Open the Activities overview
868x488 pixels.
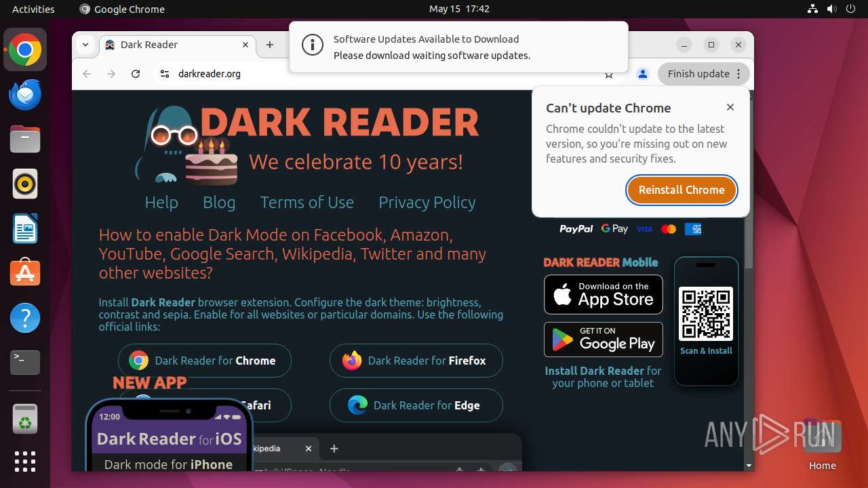[33, 9]
